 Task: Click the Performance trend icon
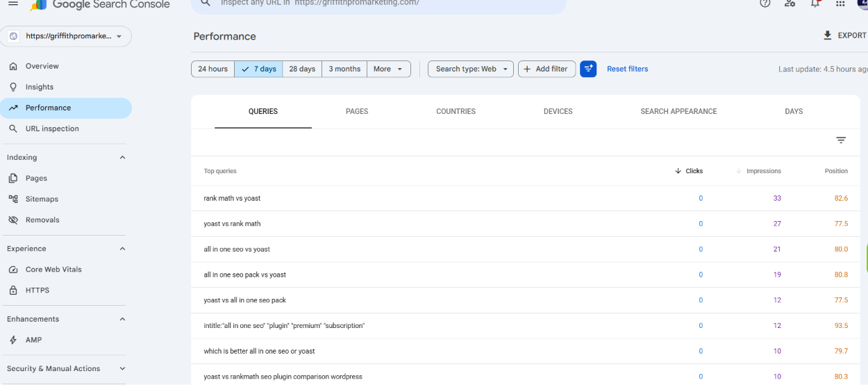(13, 108)
